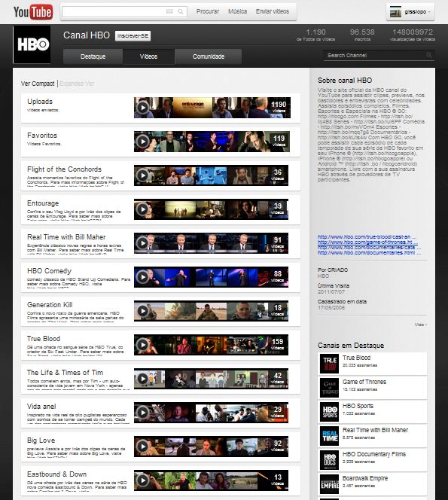Open the Boardwalk Empire channel name link
The image size is (448, 500).
click(365, 478)
